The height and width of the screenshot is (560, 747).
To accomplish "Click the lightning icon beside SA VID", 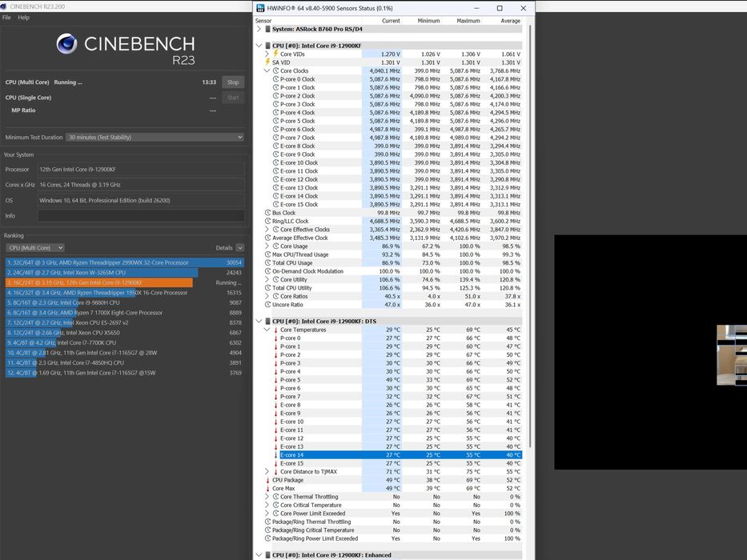I will point(267,62).
